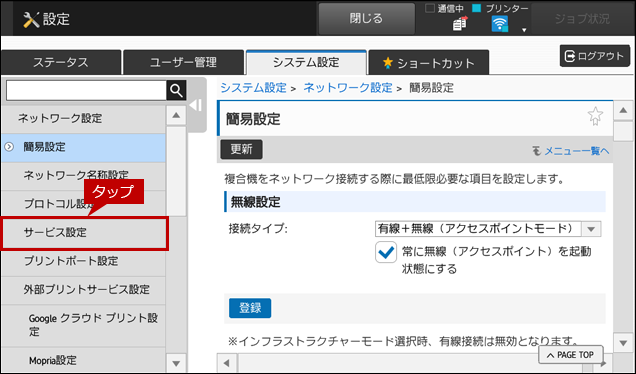Click the 更新 button

pyautogui.click(x=241, y=149)
